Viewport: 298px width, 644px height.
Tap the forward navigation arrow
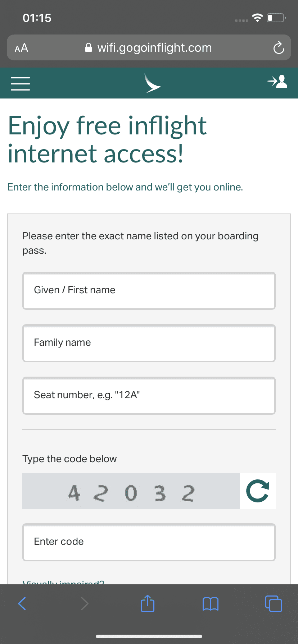point(85,603)
